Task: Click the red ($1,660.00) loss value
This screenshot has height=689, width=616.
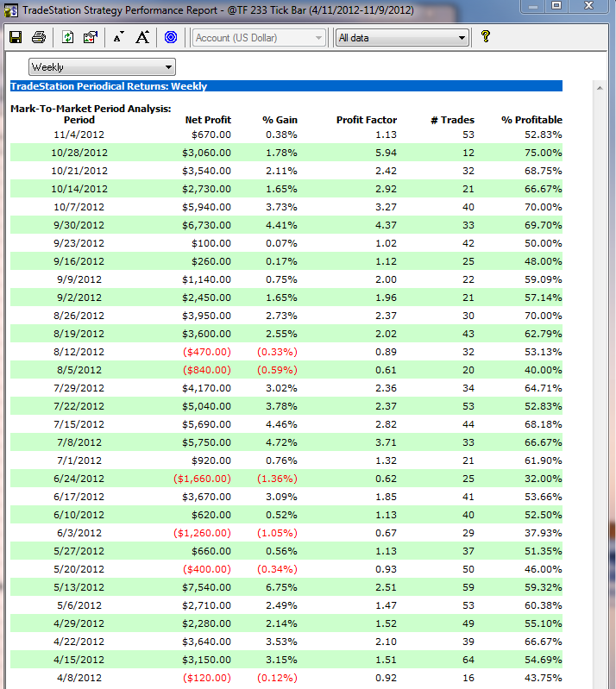Action: coord(202,479)
